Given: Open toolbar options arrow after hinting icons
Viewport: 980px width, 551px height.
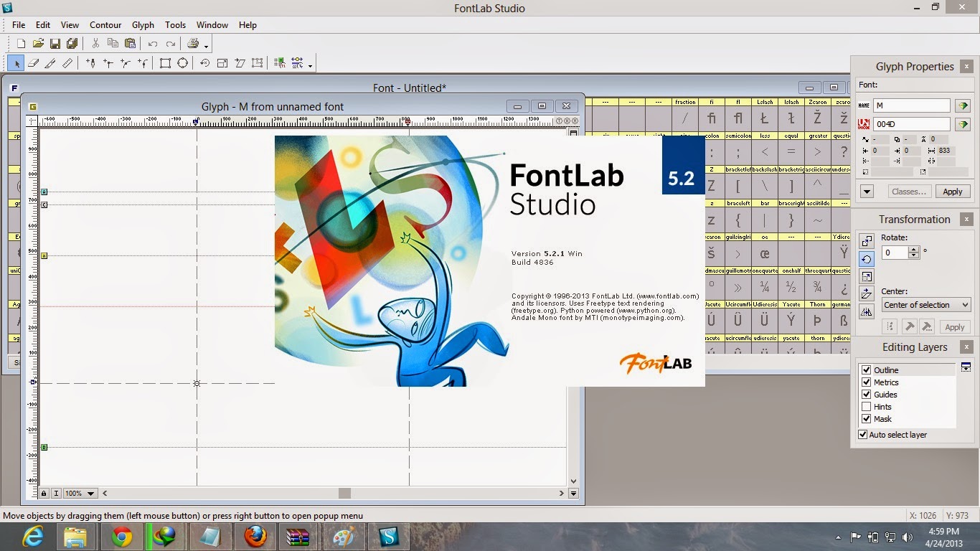Looking at the screenshot, I should 310,65.
